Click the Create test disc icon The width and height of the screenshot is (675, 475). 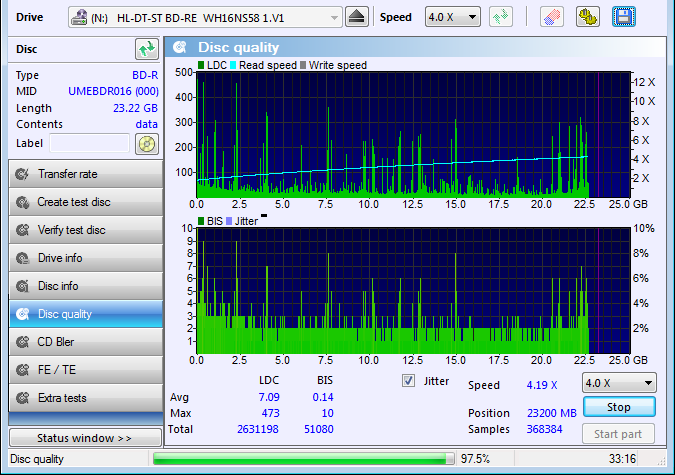click(22, 202)
